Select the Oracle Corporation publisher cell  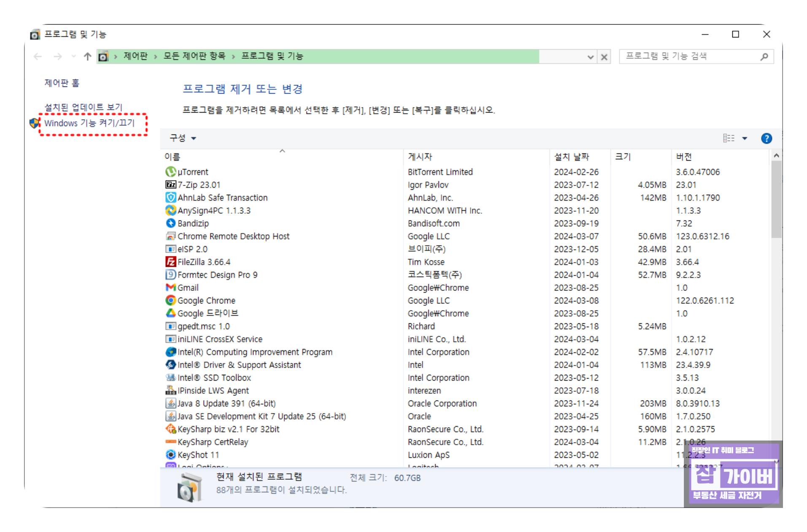pyautogui.click(x=442, y=403)
